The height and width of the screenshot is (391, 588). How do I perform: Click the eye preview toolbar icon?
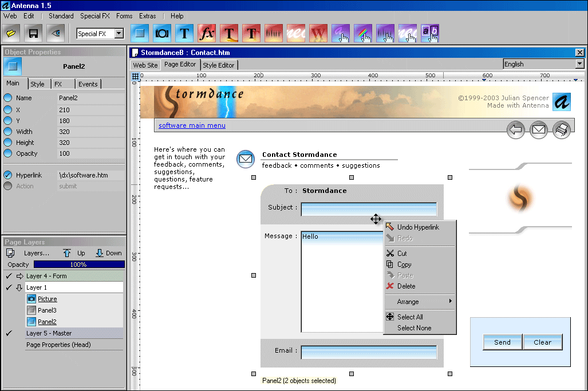click(x=55, y=33)
